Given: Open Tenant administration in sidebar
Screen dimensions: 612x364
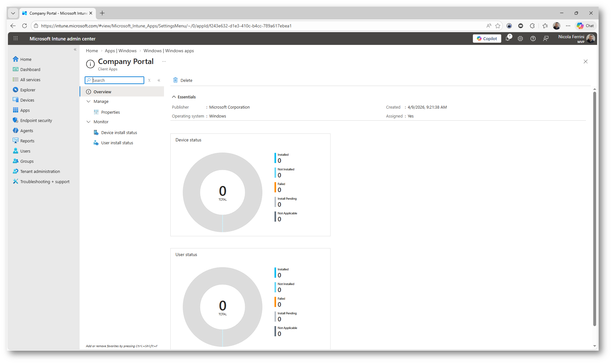Looking at the screenshot, I should tap(40, 171).
